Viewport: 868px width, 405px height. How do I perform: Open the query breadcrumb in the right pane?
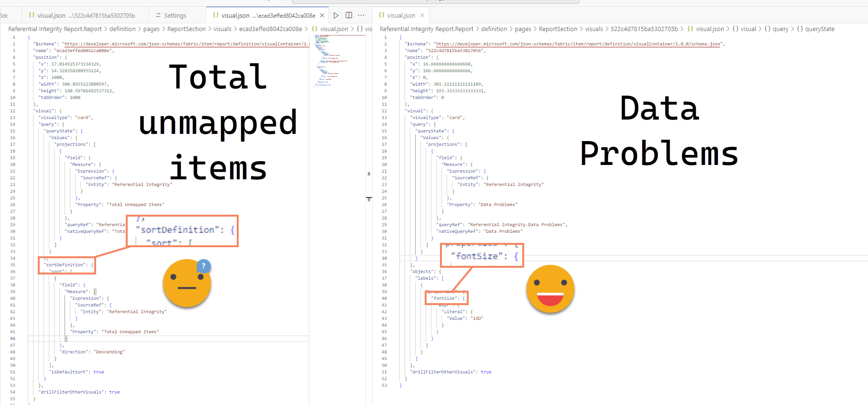780,29
